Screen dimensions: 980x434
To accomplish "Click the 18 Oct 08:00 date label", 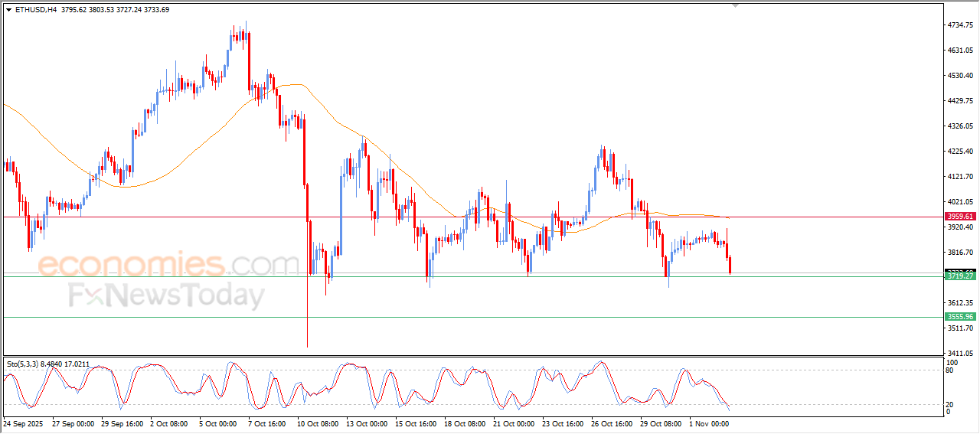I will pos(463,423).
